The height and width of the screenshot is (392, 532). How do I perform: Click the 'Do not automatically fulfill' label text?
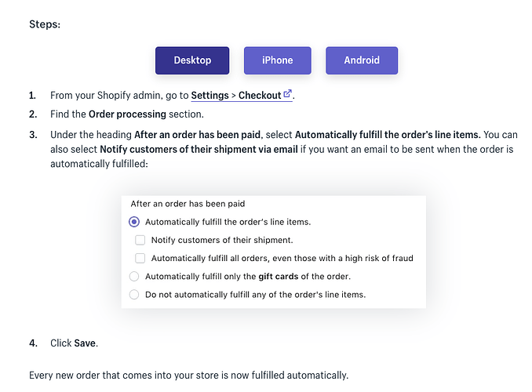click(x=255, y=295)
